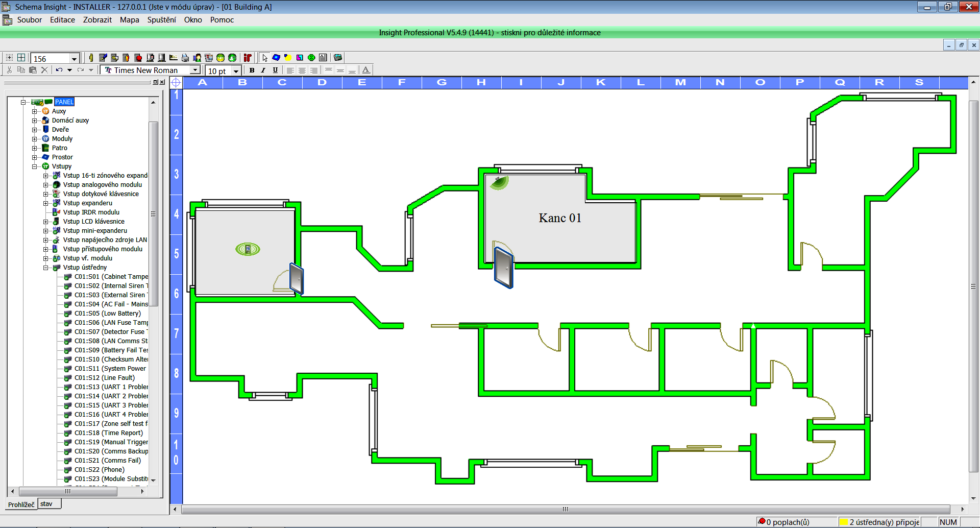Screen dimensions: 980x528
Task: Toggle bold text formatting
Action: 252,70
